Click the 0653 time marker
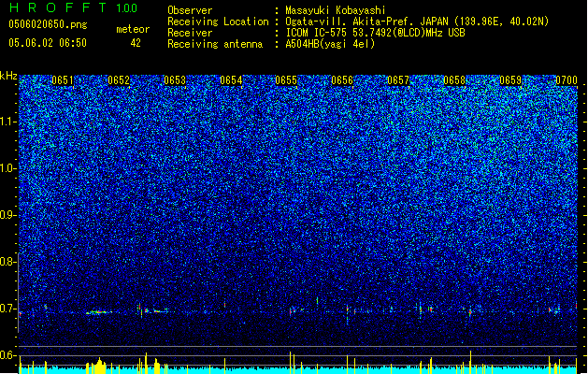 tap(175, 80)
